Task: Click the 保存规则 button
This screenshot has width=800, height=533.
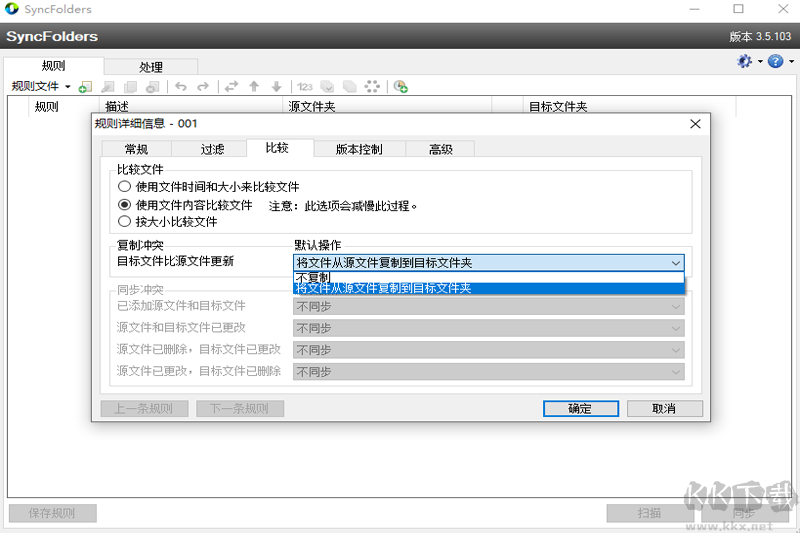Action: (53, 513)
